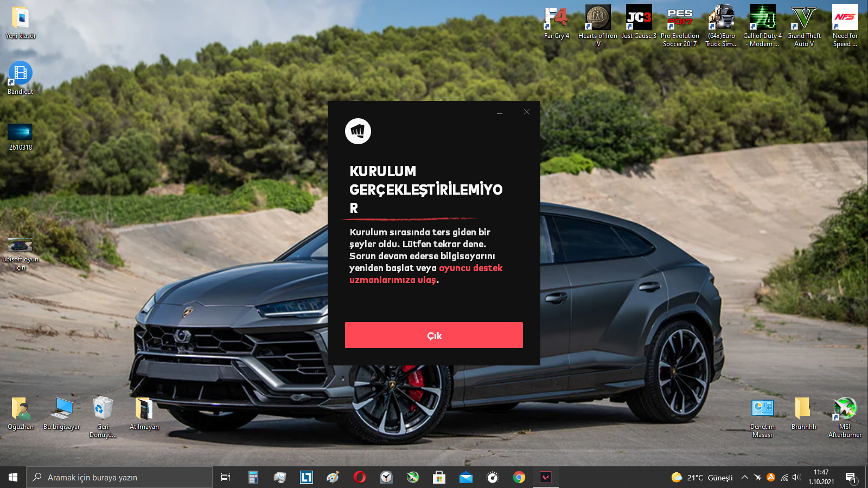868x488 pixels.
Task: Open the Mail app from the taskbar
Action: [466, 477]
